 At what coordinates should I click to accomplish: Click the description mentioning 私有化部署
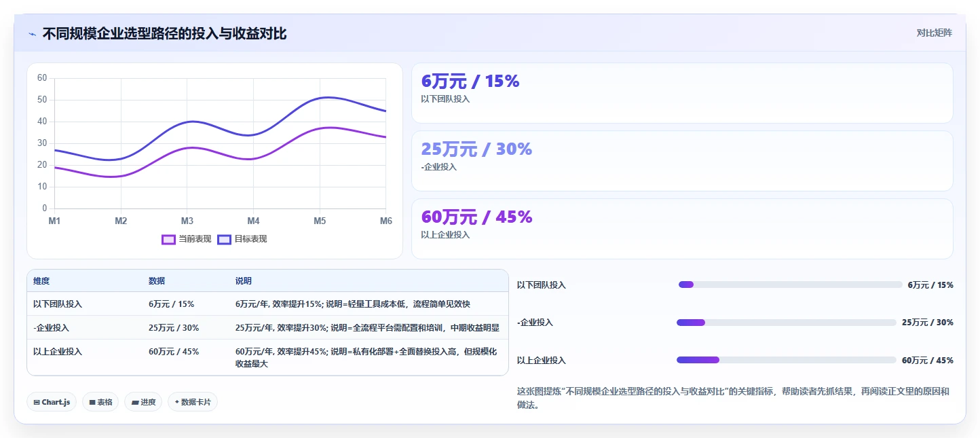[366, 358]
